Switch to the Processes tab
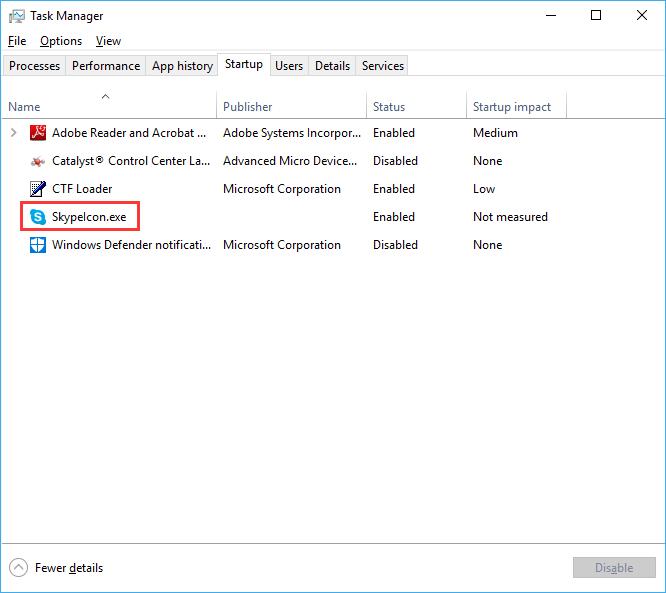666x593 pixels. click(34, 66)
